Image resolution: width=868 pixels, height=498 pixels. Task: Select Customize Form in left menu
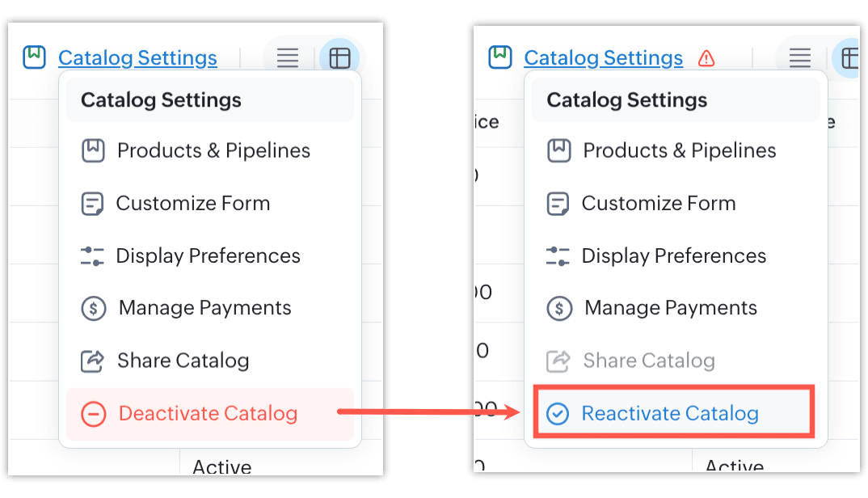click(192, 203)
